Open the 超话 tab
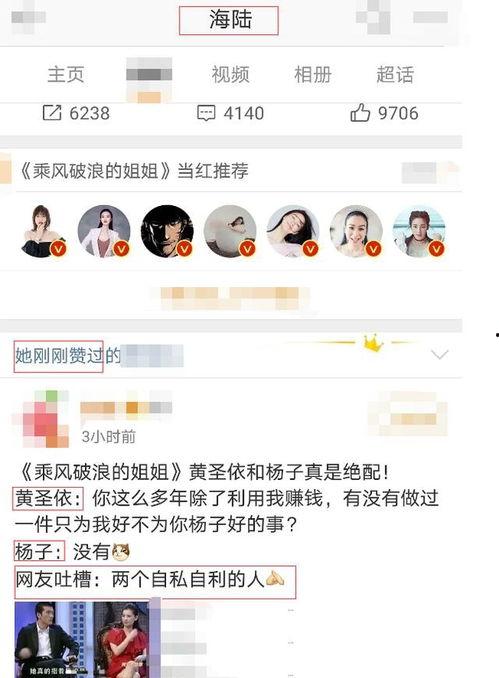This screenshot has height=678, width=499. [395, 74]
